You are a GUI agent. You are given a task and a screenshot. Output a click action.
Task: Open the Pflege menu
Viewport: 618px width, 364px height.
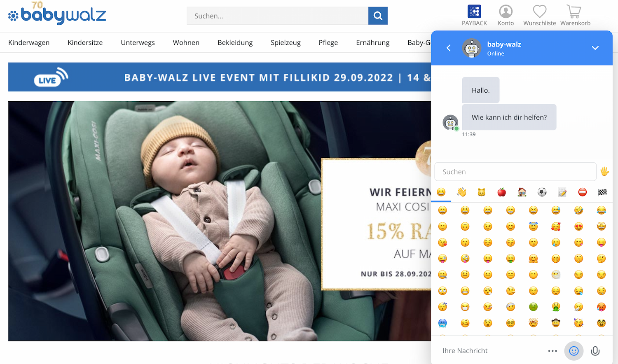pyautogui.click(x=328, y=42)
